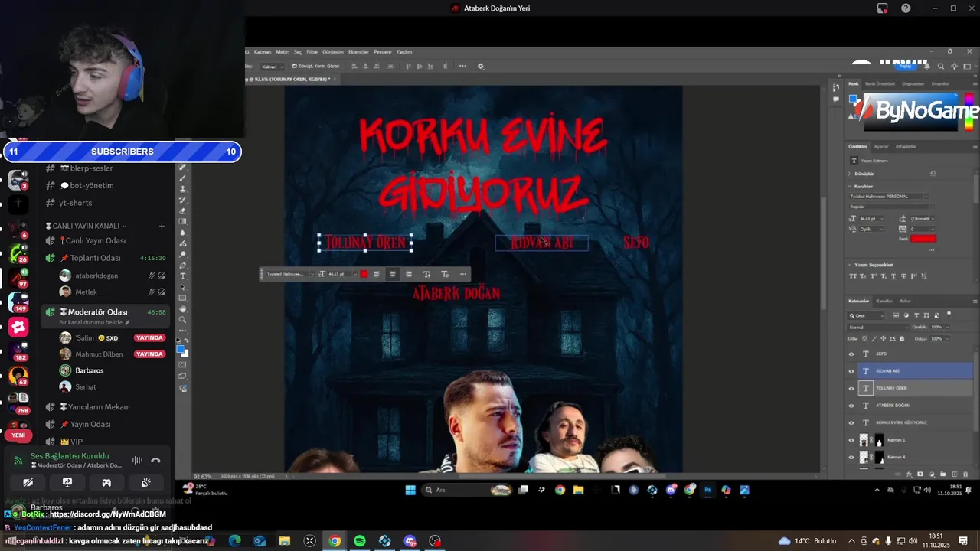This screenshot has width=980, height=551.
Task: Toggle Discord camera button
Action: 28,483
